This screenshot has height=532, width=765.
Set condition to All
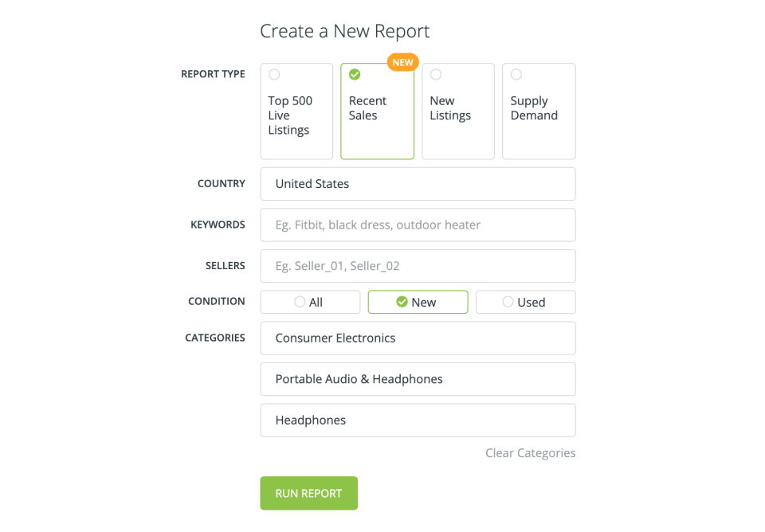310,302
